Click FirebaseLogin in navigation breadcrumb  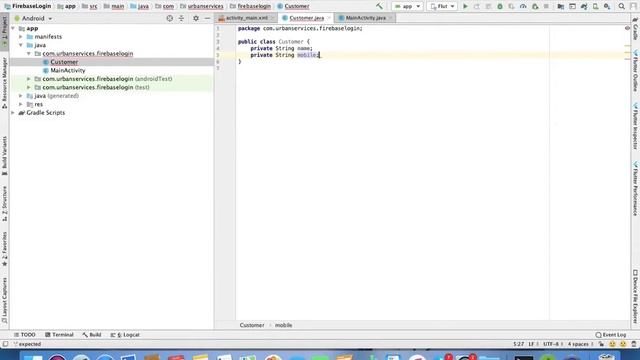31,6
